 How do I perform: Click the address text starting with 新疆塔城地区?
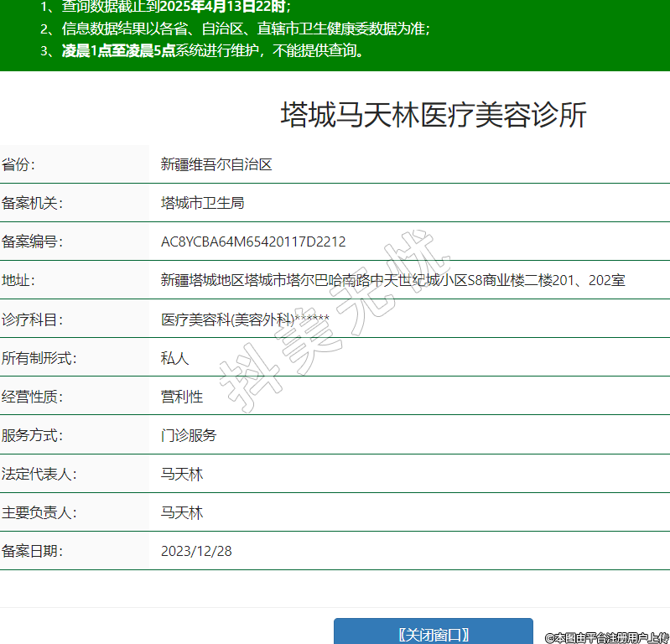pyautogui.click(x=392, y=281)
